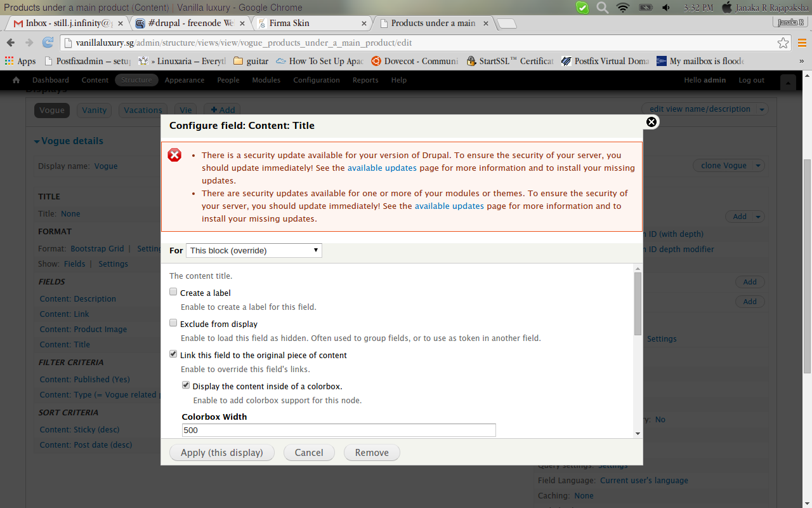Check Exclude from display option
Image resolution: width=812 pixels, height=508 pixels.
173,323
